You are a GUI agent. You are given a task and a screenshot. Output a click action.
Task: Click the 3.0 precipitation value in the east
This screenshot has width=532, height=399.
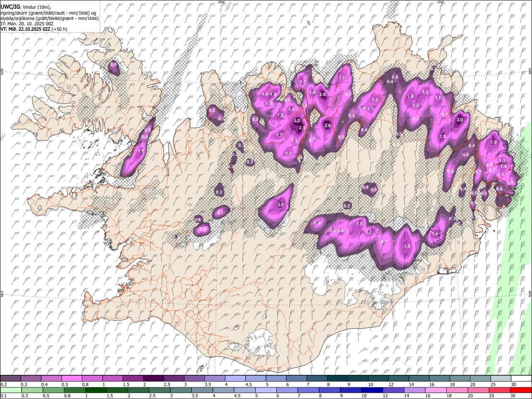(x=460, y=120)
